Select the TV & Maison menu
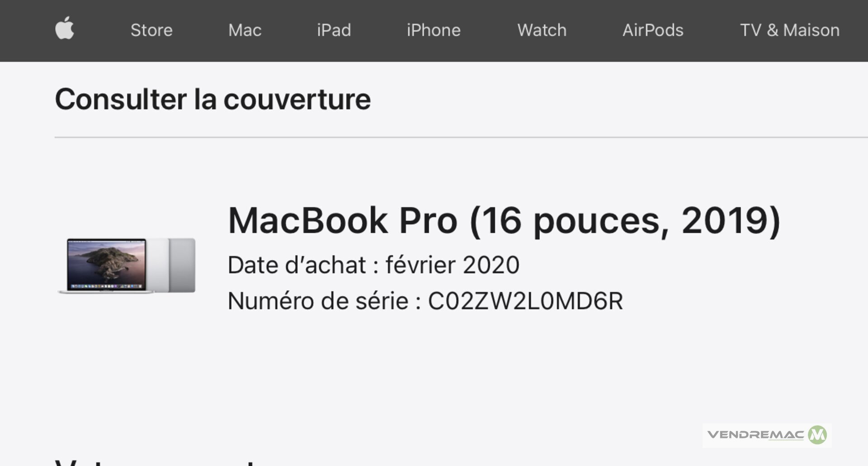Screen dimensions: 868x466 click(790, 30)
